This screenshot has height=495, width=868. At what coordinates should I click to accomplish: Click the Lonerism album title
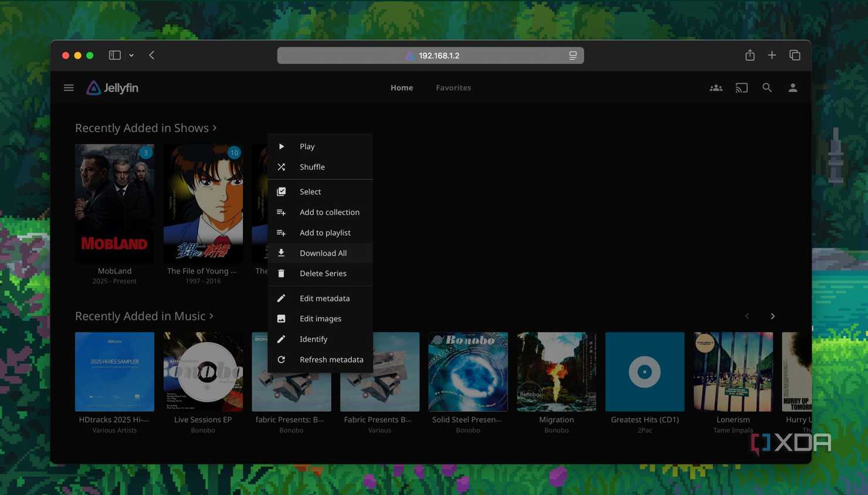pos(733,420)
